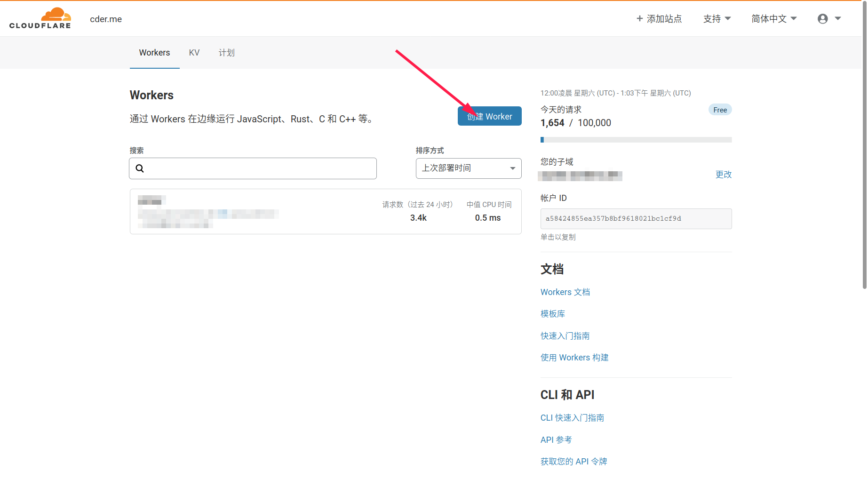Click the 1,654 / 100,000 request count
The height and width of the screenshot is (479, 868).
click(x=576, y=123)
